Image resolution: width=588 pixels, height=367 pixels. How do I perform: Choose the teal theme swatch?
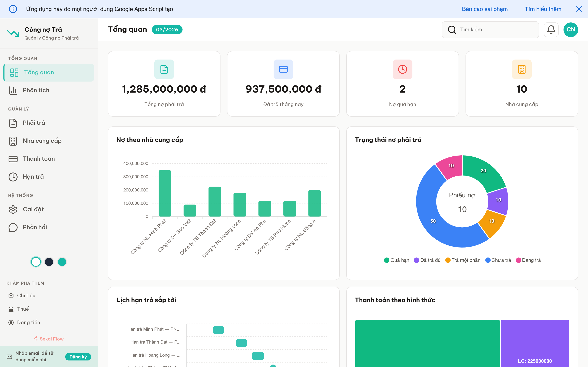(62, 262)
